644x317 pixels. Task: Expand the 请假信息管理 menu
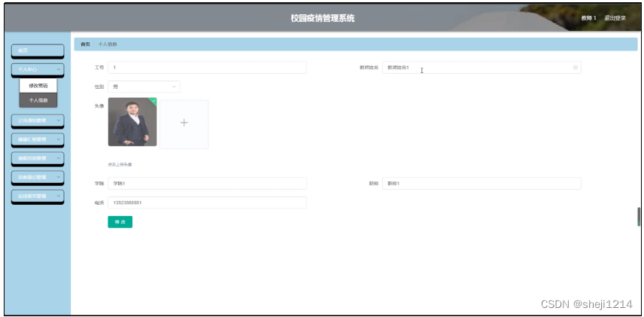tap(38, 158)
